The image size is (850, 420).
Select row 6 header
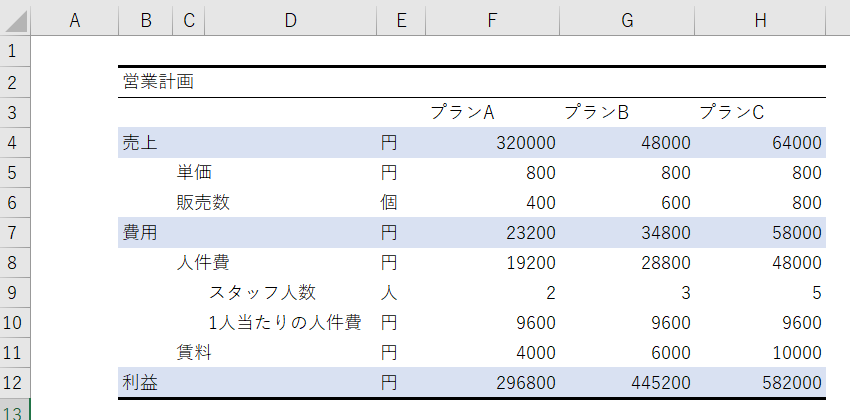click(x=15, y=203)
